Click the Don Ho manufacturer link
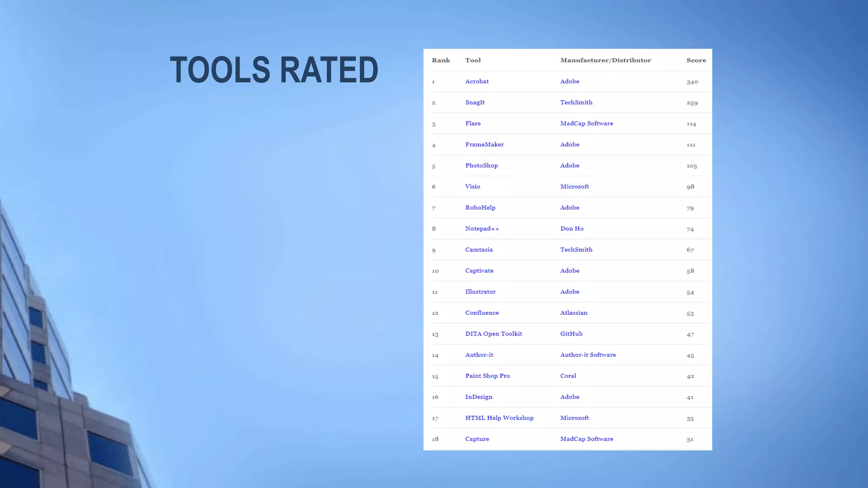 572,229
